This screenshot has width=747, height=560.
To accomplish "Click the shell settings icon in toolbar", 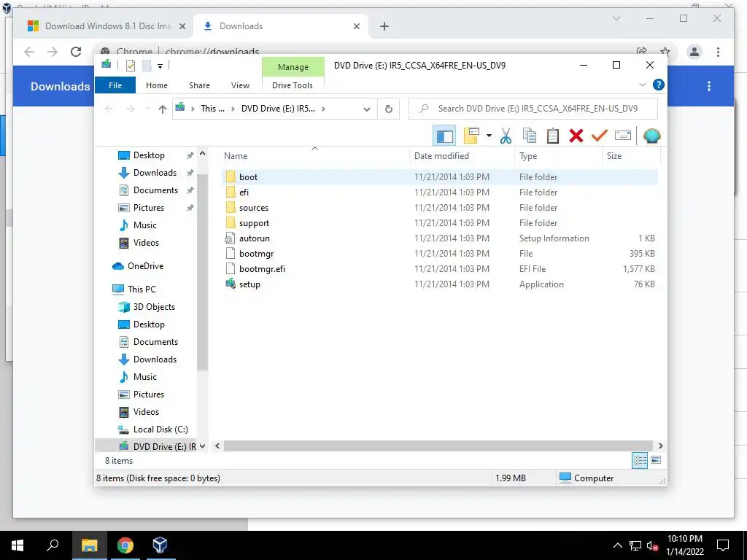I will 651,136.
